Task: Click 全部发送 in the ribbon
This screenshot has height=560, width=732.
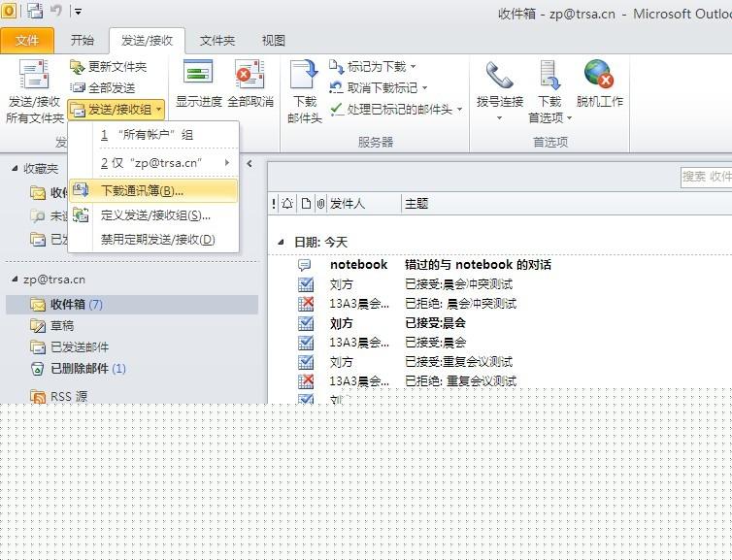Action: 103,87
